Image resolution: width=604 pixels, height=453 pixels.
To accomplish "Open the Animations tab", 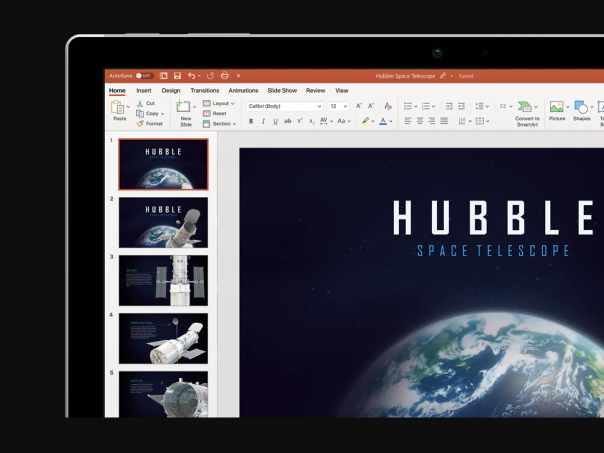I will (243, 91).
